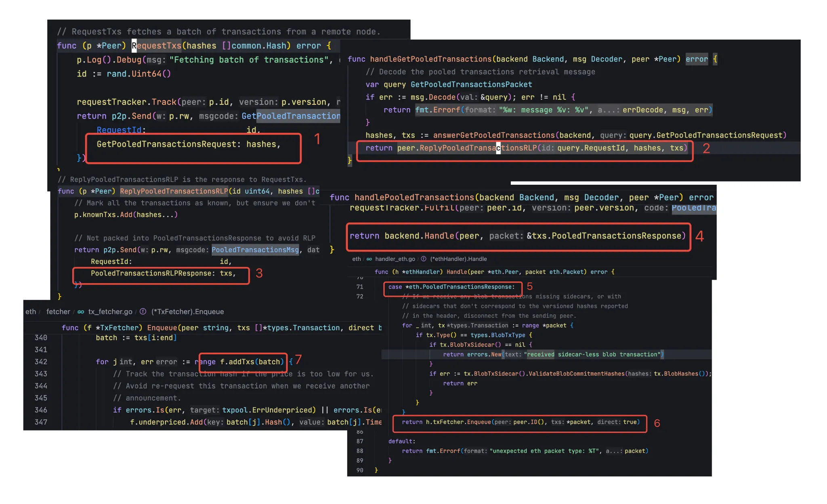This screenshot has height=504, width=827.
Task: Click the function icon before (*ethHandler).Handle breadcrumb
Action: (424, 259)
